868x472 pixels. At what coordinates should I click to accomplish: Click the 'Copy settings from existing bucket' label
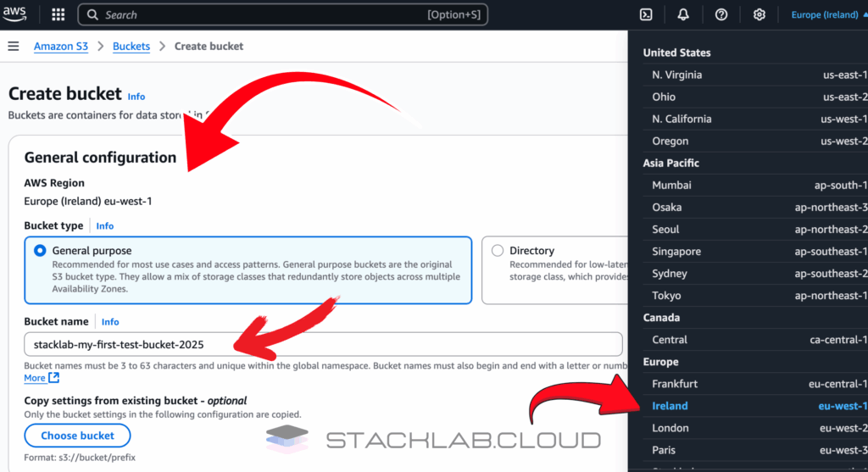click(x=136, y=401)
